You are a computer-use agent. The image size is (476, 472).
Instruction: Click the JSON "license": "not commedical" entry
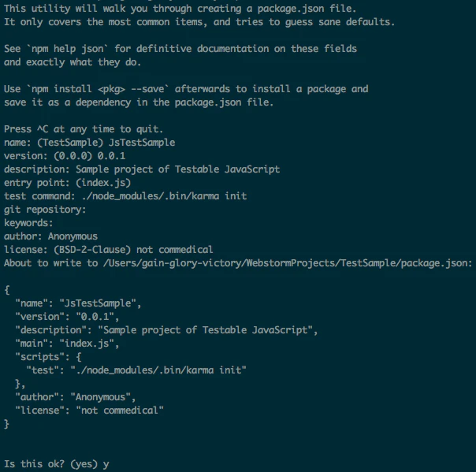click(x=89, y=410)
